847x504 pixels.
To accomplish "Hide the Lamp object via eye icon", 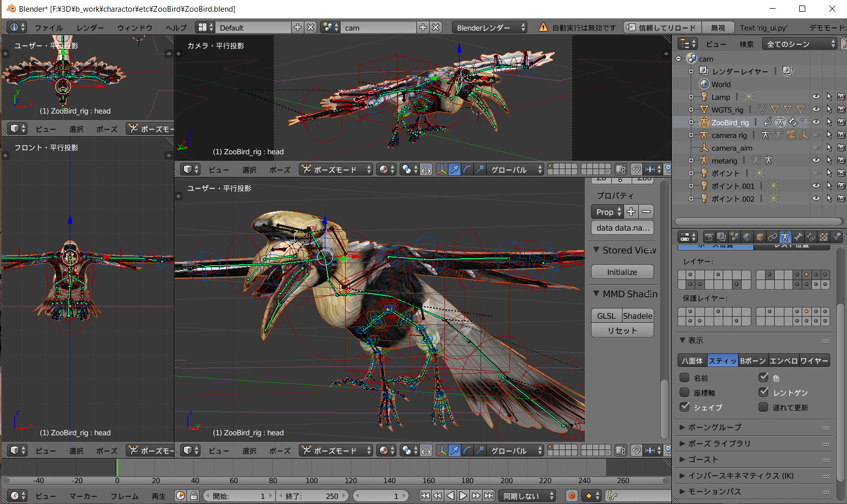I will click(x=816, y=97).
